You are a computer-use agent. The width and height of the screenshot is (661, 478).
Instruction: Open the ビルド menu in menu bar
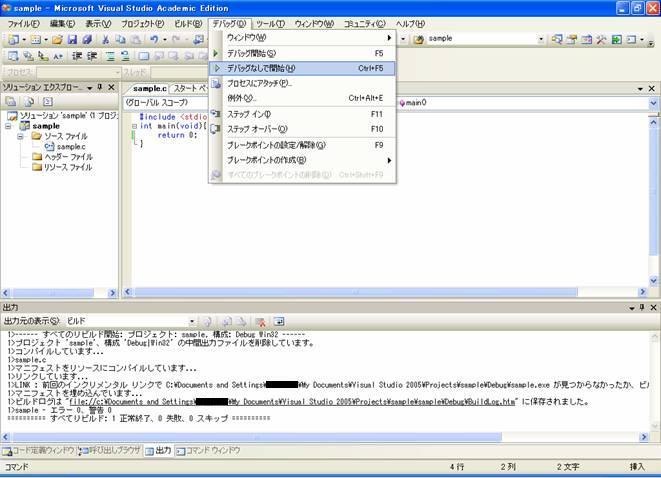coord(187,23)
